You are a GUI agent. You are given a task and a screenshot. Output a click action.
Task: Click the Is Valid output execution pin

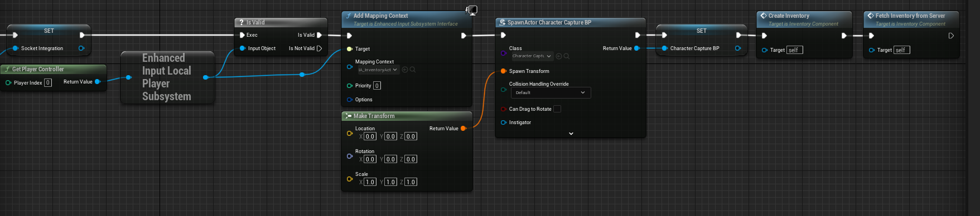coord(319,35)
